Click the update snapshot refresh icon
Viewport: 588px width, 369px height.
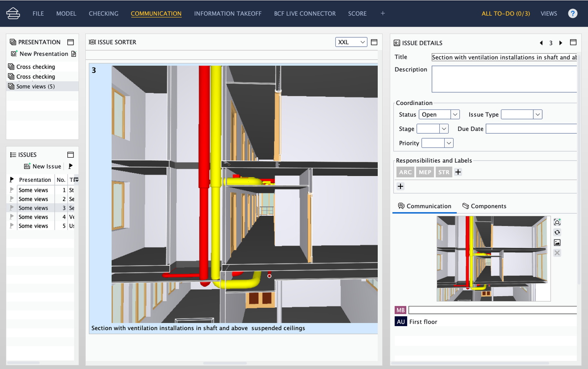(x=557, y=233)
